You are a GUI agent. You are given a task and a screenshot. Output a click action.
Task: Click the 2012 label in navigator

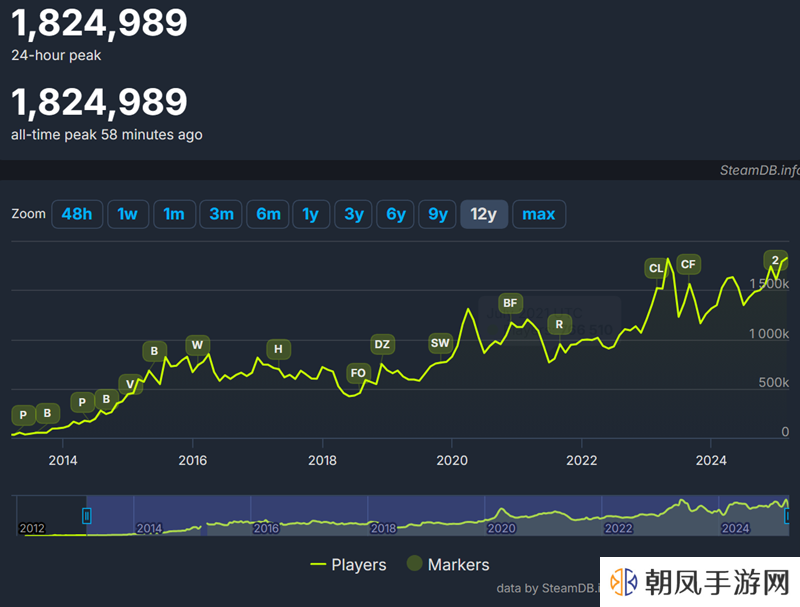(x=32, y=528)
